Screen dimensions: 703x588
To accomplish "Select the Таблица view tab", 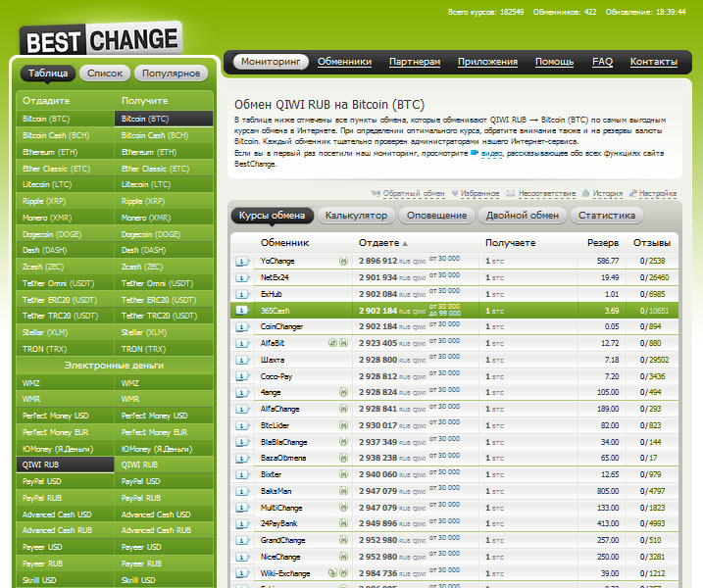I will [x=48, y=73].
